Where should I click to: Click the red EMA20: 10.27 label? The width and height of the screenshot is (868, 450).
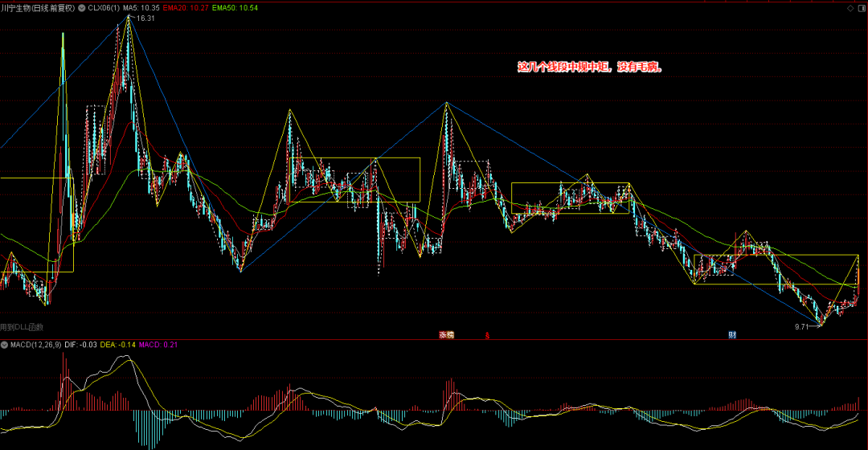pyautogui.click(x=186, y=8)
